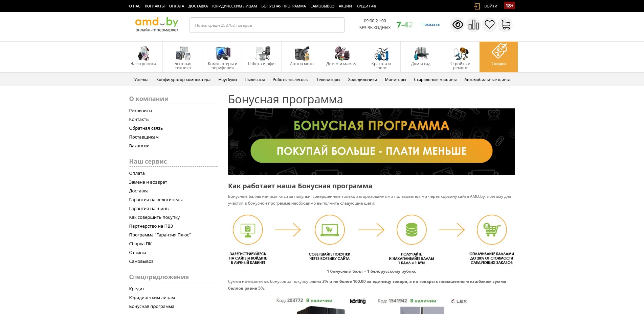This screenshot has height=314, width=644.
Task: Switch to the Ноутбуки quick link
Action: (228, 79)
